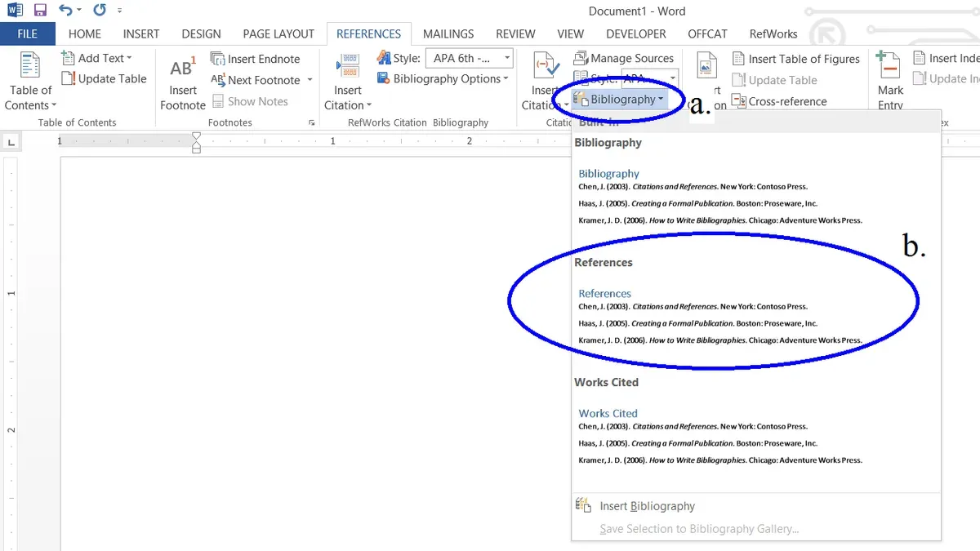Viewport: 980px width, 551px height.
Task: Expand the Next Footnote dropdown arrow
Action: click(x=310, y=80)
